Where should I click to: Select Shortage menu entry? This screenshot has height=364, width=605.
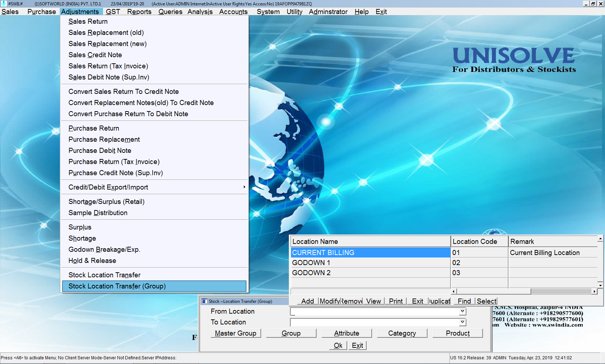point(154,238)
